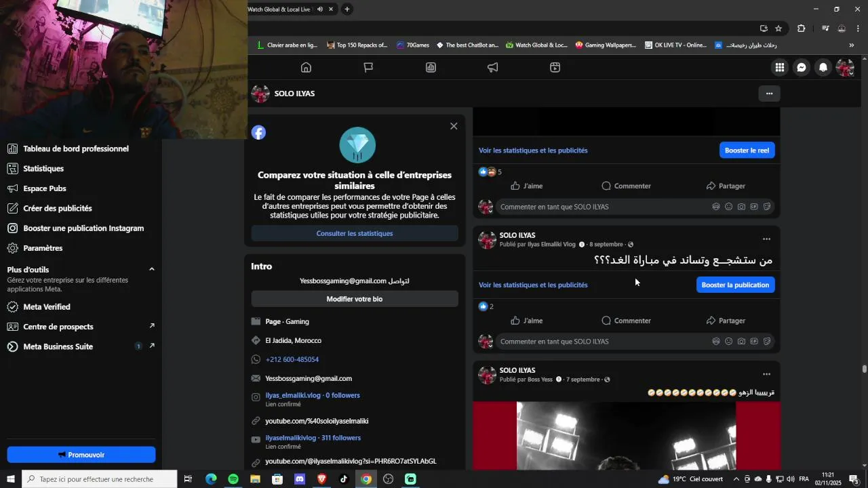
Task: Open stats link for the reel post
Action: point(533,150)
